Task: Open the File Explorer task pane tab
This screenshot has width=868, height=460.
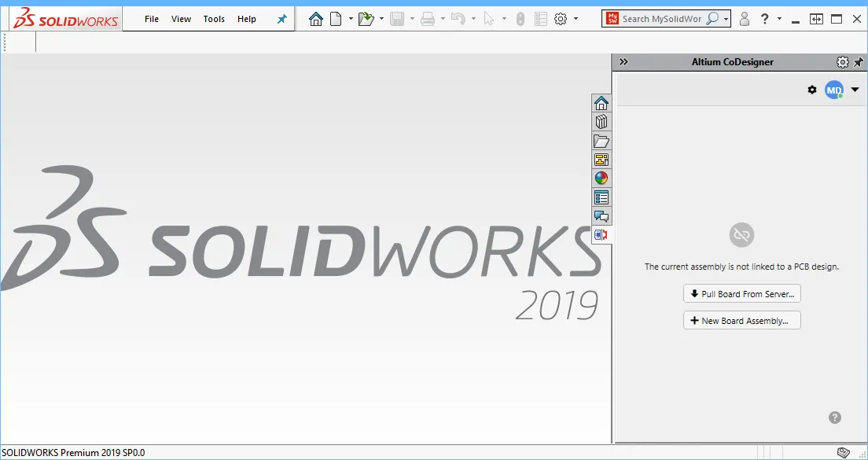Action: point(601,141)
